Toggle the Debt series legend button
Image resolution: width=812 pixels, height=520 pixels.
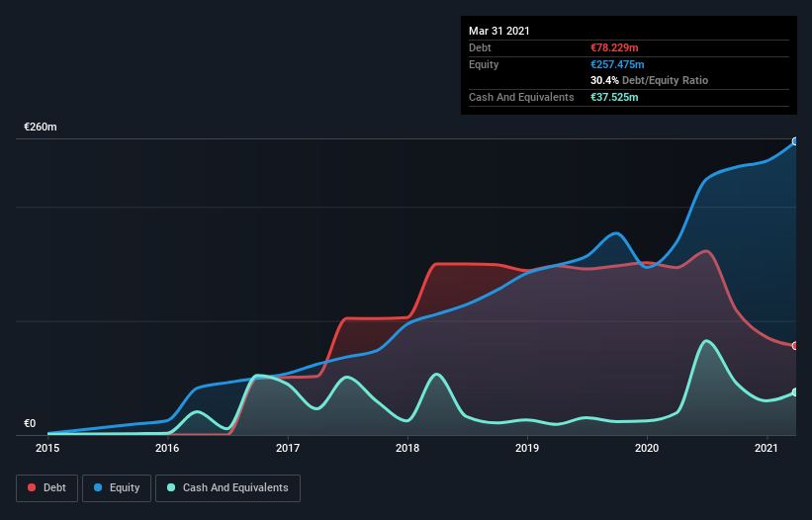(47, 488)
